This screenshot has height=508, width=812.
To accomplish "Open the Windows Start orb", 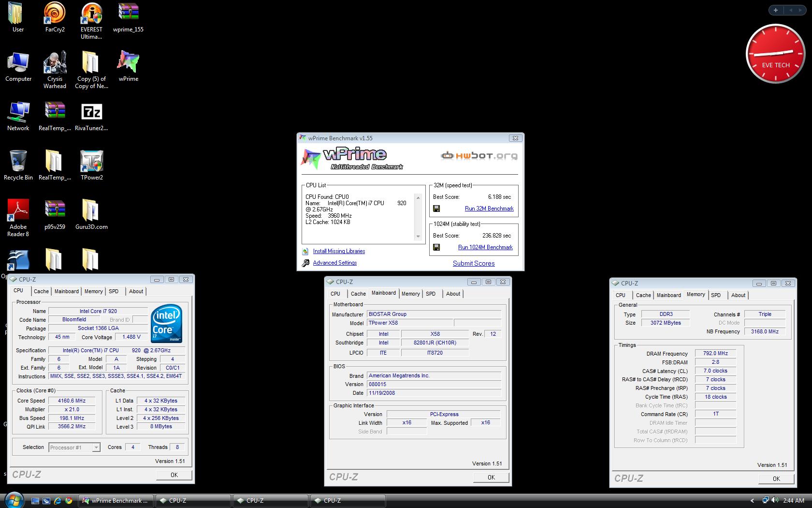I will 14,500.
